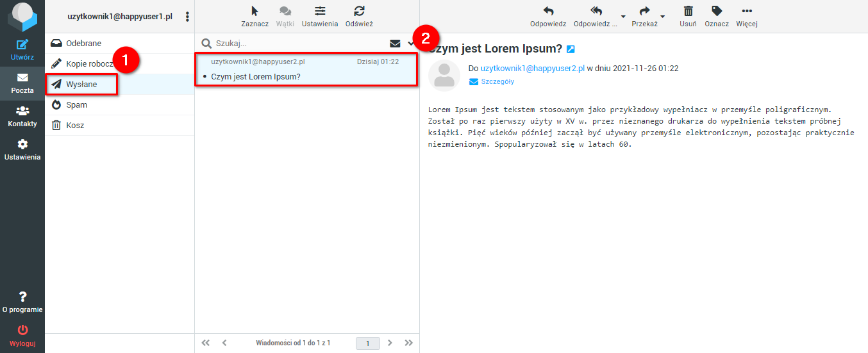Viewport: 868px width, 353px height.
Task: Click the sender avatar placeholder
Action: click(x=444, y=76)
